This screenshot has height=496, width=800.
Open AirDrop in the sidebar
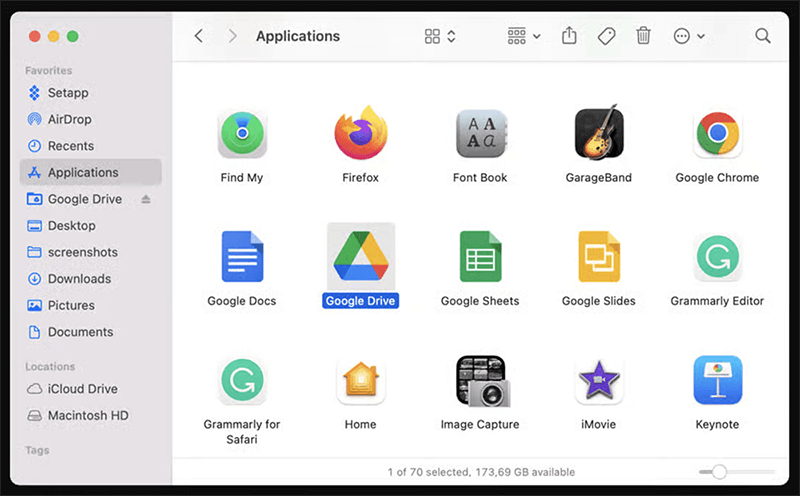pos(91,119)
